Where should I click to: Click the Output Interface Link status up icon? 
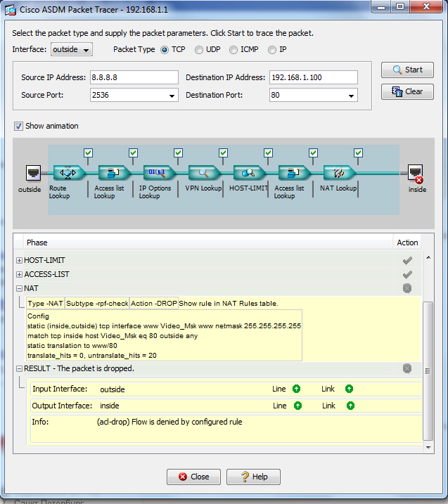(350, 406)
